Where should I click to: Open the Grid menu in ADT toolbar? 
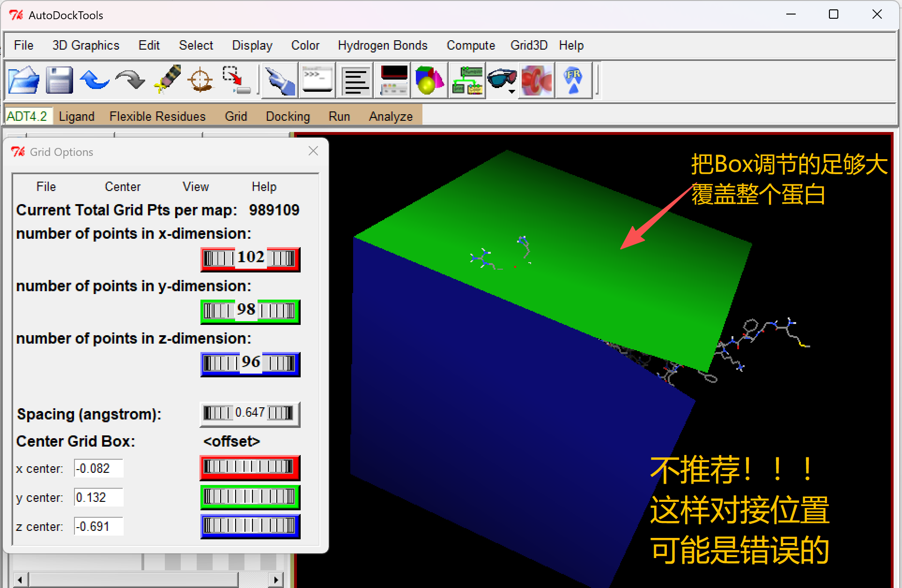click(236, 116)
